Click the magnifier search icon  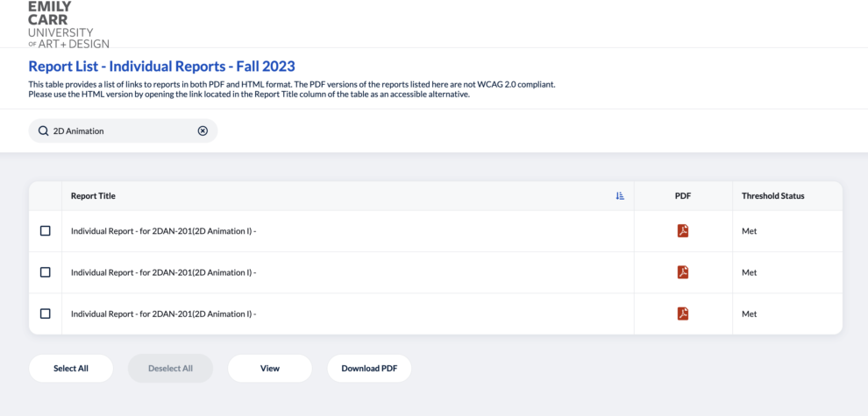[43, 131]
